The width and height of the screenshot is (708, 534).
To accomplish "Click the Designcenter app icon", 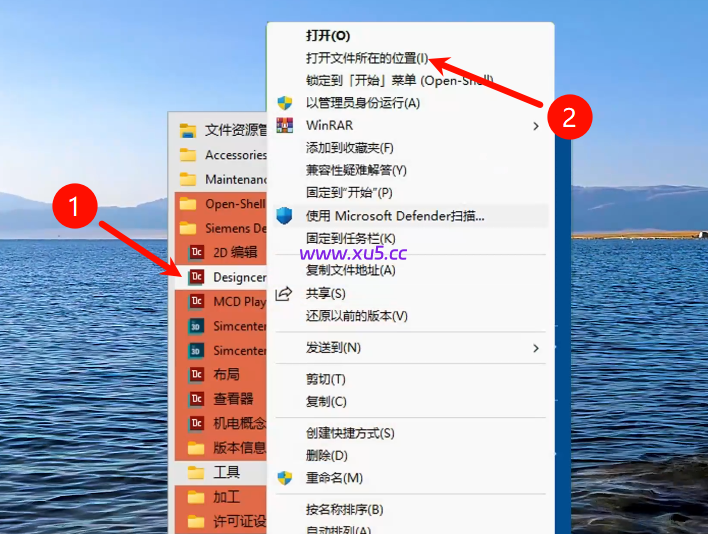I will pyautogui.click(x=196, y=277).
